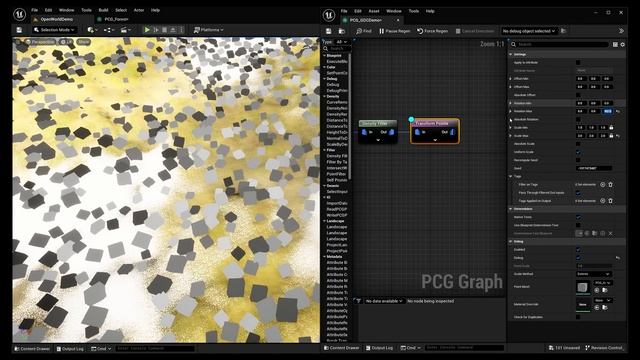Image resolution: width=640 pixels, height=360 pixels.
Task: Click the Stop simulation button
Action: [164, 30]
